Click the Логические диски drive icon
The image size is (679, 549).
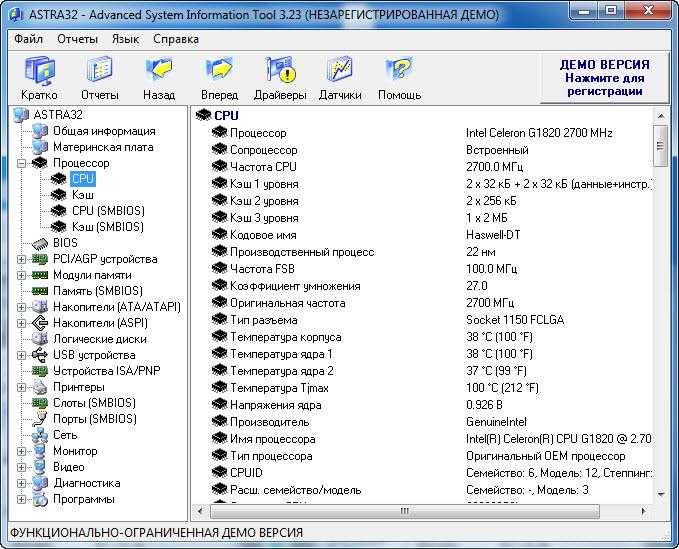point(40,339)
